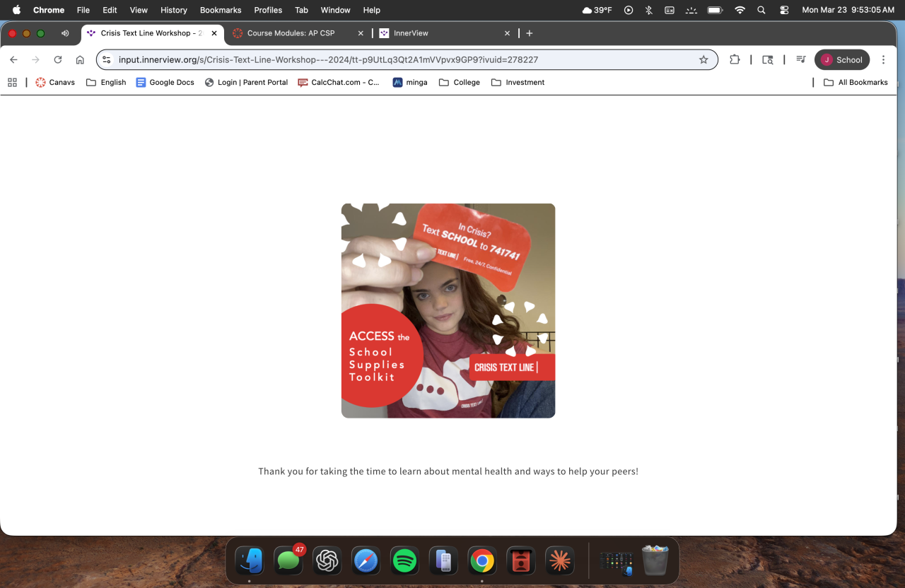Open Messages with 47 unread badge
The width and height of the screenshot is (905, 588).
tap(288, 561)
